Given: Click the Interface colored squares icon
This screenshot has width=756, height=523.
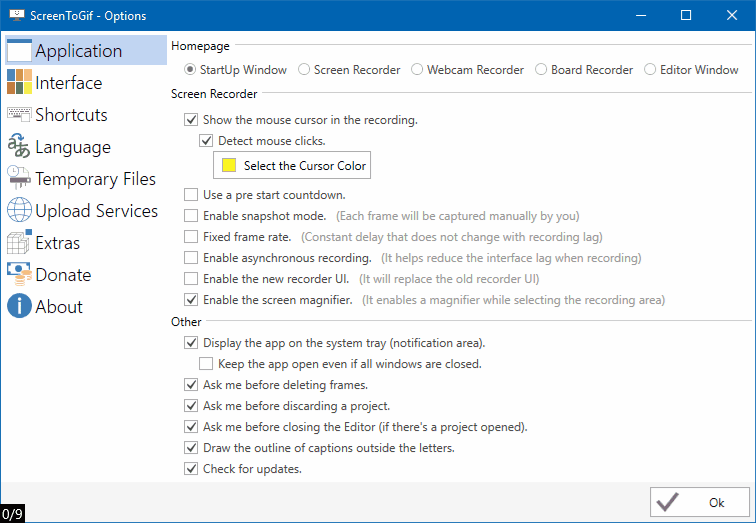Looking at the screenshot, I should [19, 82].
